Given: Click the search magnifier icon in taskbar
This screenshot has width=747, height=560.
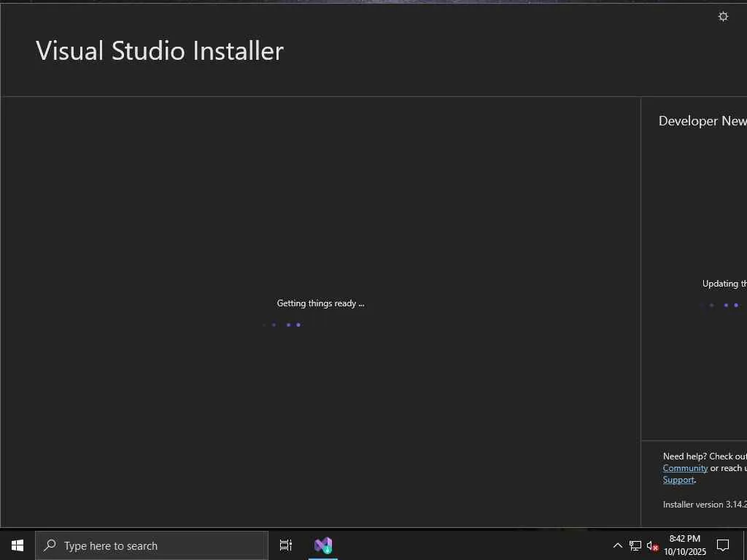Looking at the screenshot, I should (x=50, y=545).
